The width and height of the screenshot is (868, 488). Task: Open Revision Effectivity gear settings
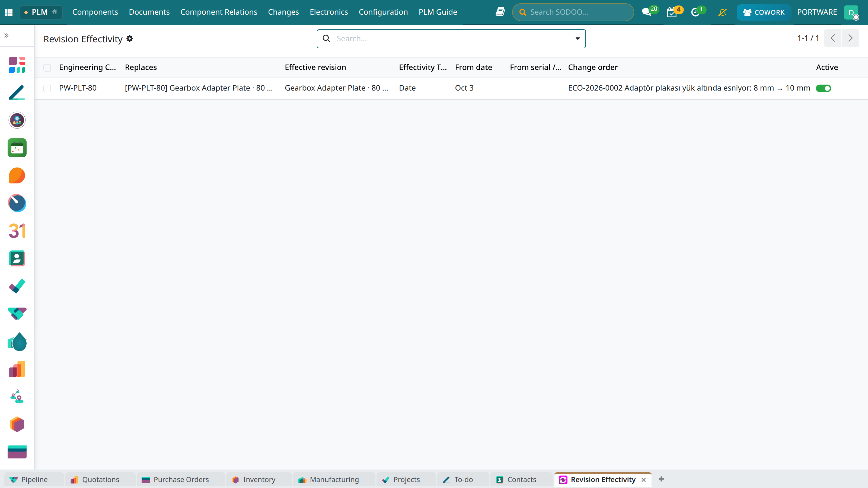click(130, 39)
